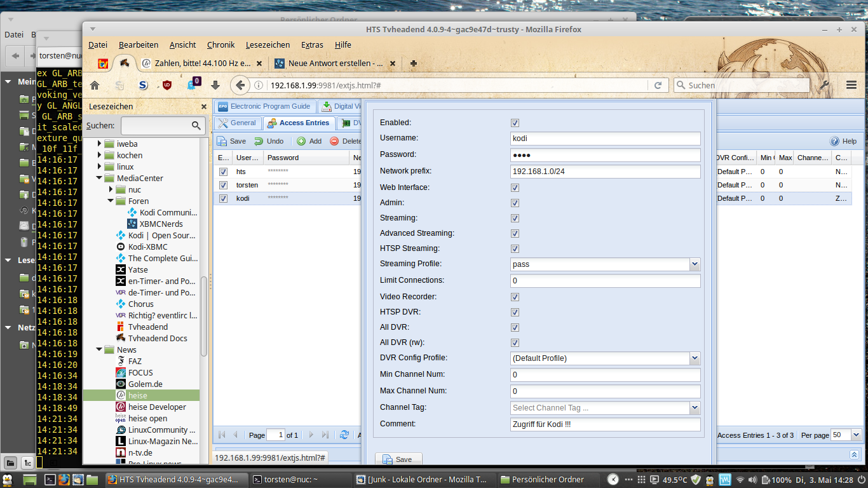Click the blue S addon icon
Viewport: 868px width, 488px height.
[143, 85]
